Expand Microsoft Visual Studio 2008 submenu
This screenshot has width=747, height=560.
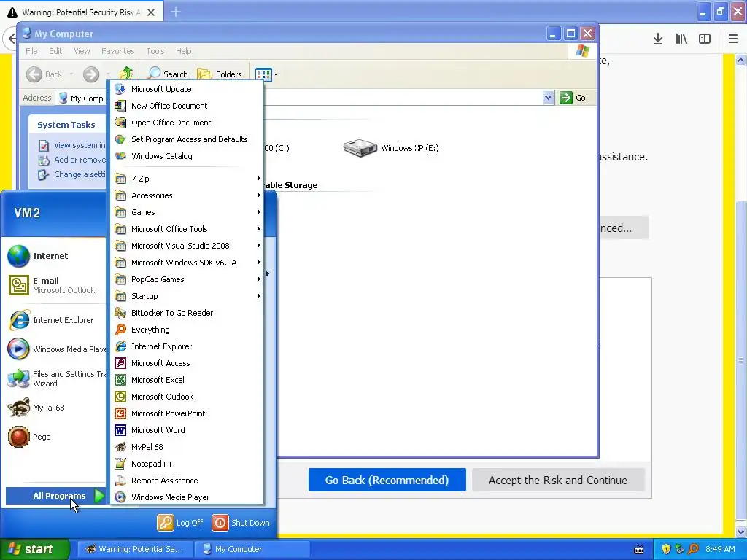pos(187,246)
